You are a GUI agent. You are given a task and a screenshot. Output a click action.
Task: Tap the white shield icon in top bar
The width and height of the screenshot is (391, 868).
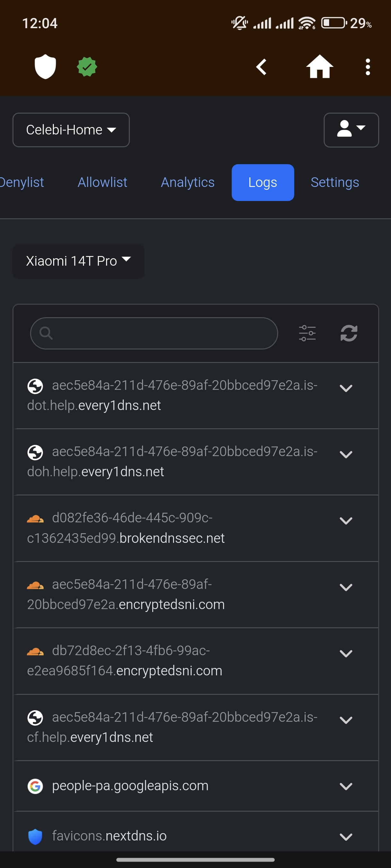pyautogui.click(x=45, y=66)
